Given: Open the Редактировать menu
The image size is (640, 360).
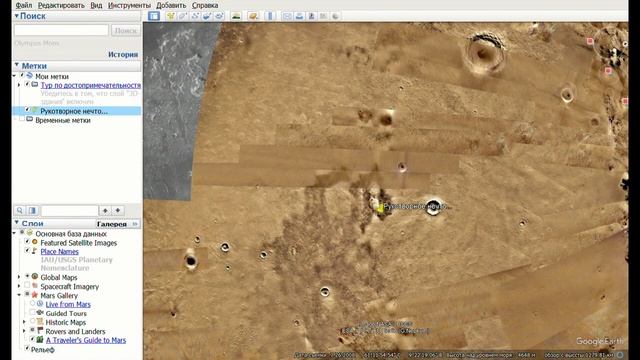Looking at the screenshot, I should click(x=61, y=5).
